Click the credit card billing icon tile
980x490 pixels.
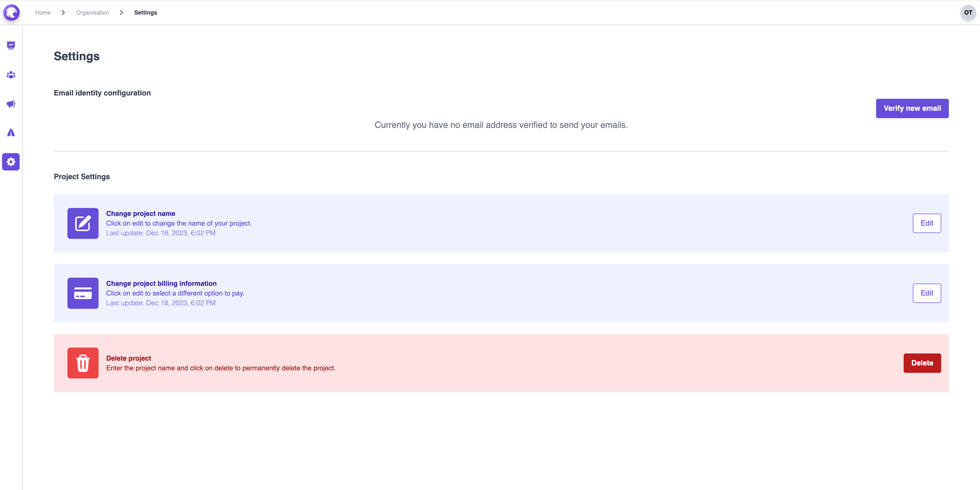click(x=83, y=293)
